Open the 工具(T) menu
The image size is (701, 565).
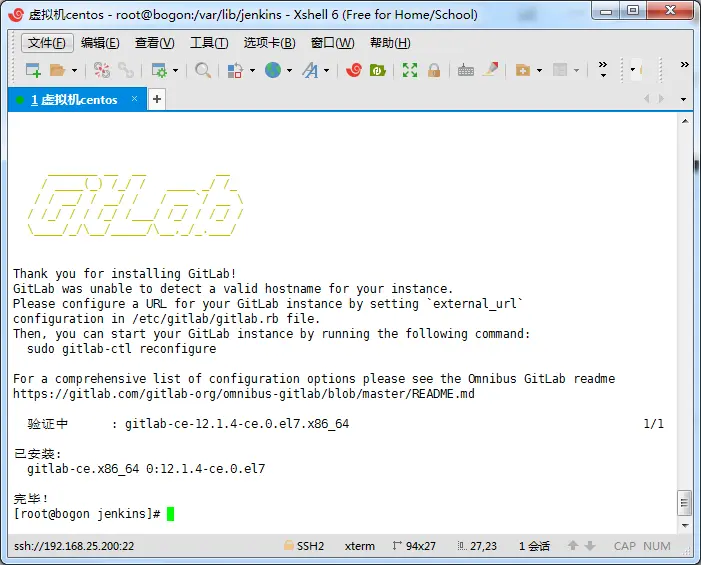pos(209,43)
